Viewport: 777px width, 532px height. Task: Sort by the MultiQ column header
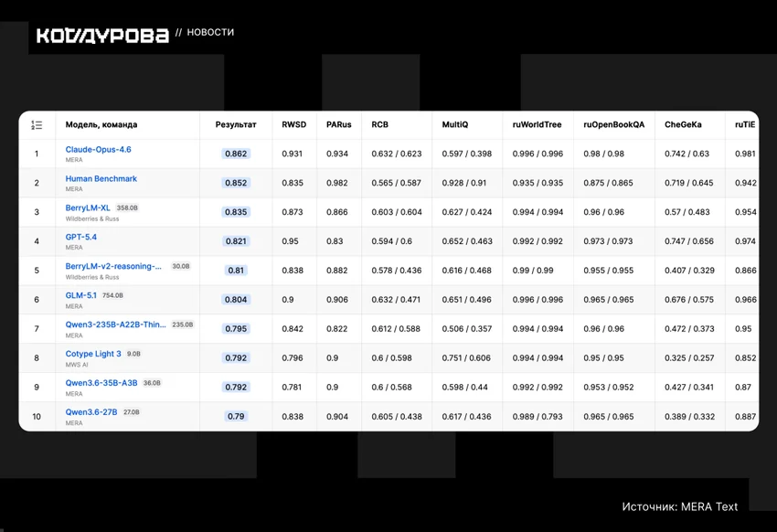[x=455, y=125]
